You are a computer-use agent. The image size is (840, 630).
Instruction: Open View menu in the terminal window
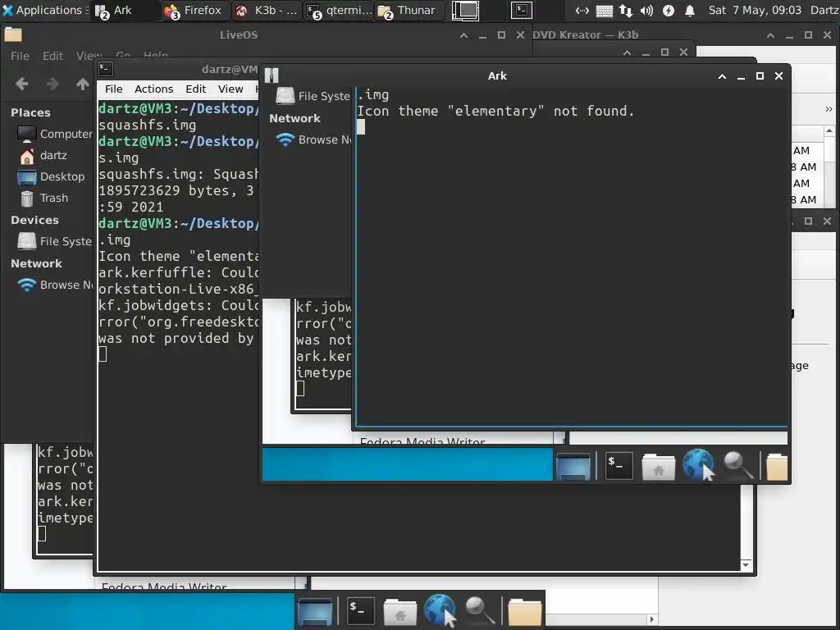(x=231, y=89)
